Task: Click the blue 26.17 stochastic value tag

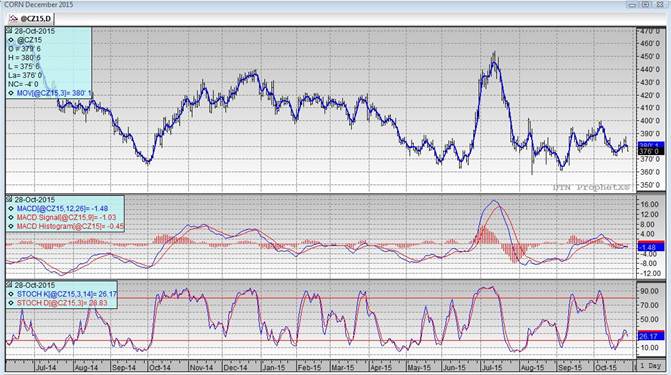Action: pos(650,336)
